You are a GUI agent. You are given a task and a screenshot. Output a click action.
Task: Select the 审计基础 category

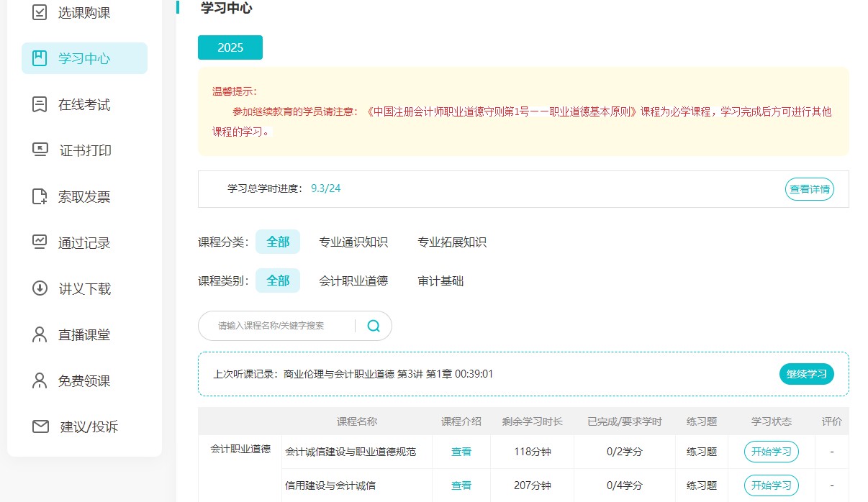tap(440, 280)
